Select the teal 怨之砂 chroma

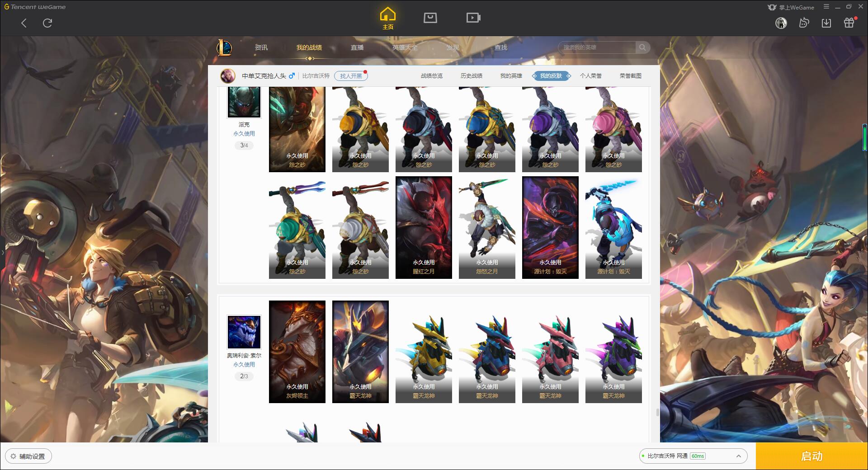297,227
